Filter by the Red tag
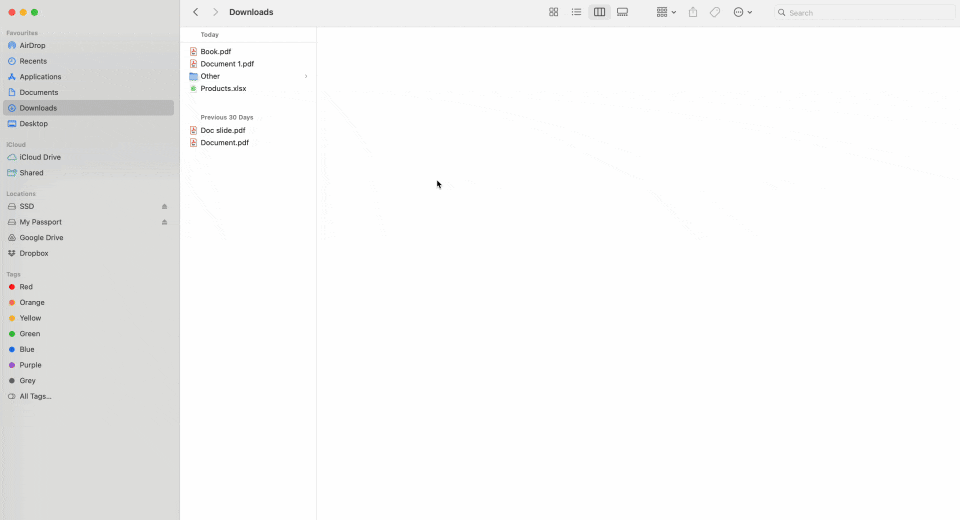960x520 pixels. click(x=88, y=287)
